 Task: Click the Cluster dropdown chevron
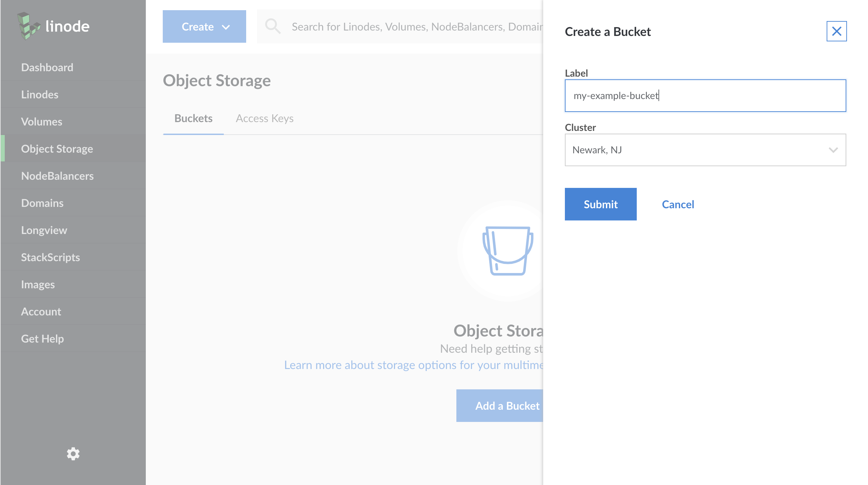point(833,150)
